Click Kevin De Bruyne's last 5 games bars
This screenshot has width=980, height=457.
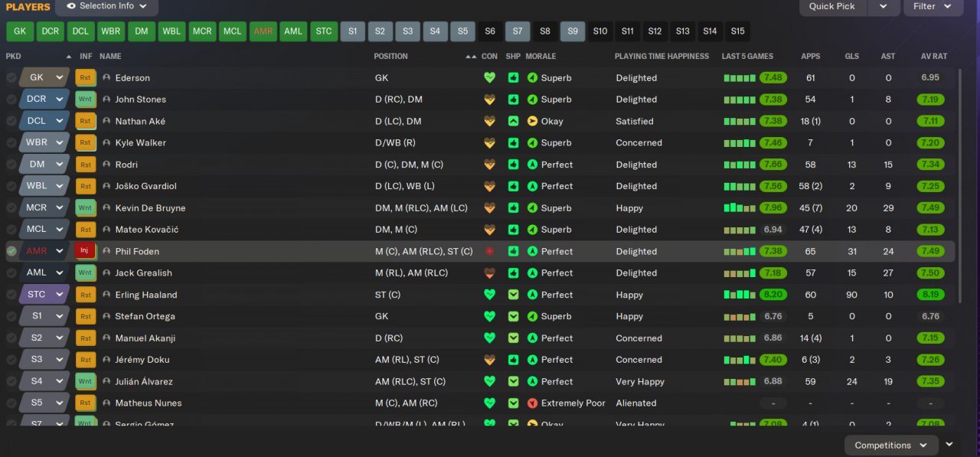tap(740, 207)
